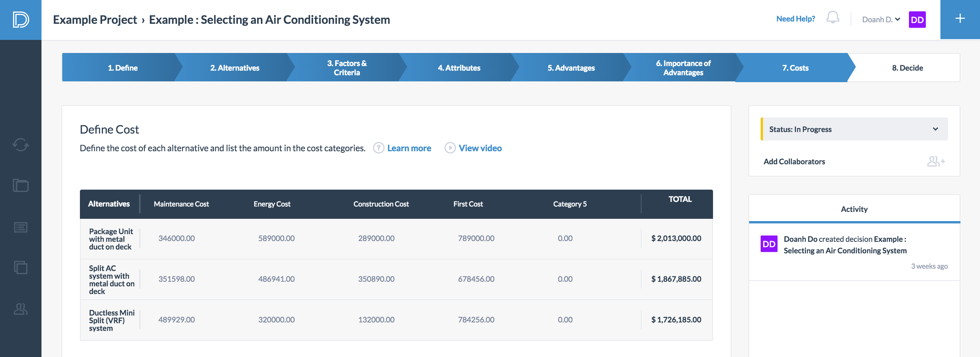Go to step 2. Alternatives
The height and width of the screenshot is (357, 980).
coord(235,68)
